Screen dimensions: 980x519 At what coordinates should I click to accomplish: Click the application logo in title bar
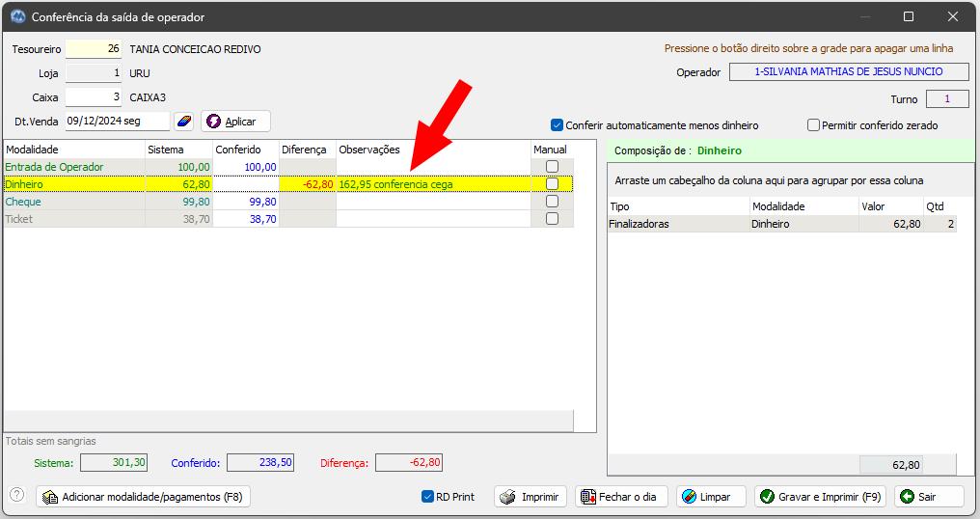click(x=18, y=17)
